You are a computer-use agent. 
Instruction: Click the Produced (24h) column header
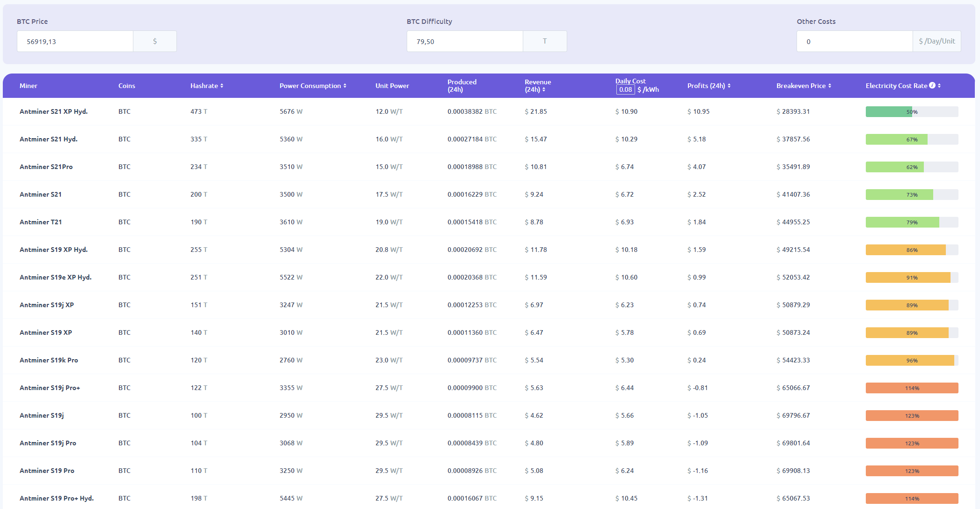coord(462,86)
